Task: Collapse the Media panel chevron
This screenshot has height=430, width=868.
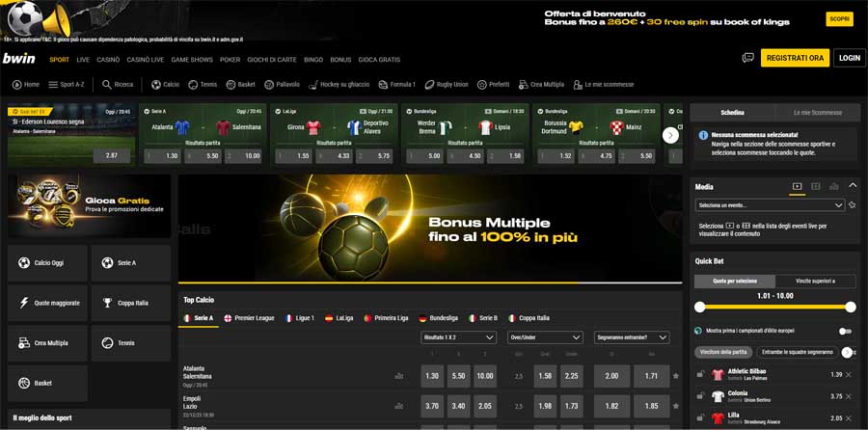Action: click(x=853, y=186)
